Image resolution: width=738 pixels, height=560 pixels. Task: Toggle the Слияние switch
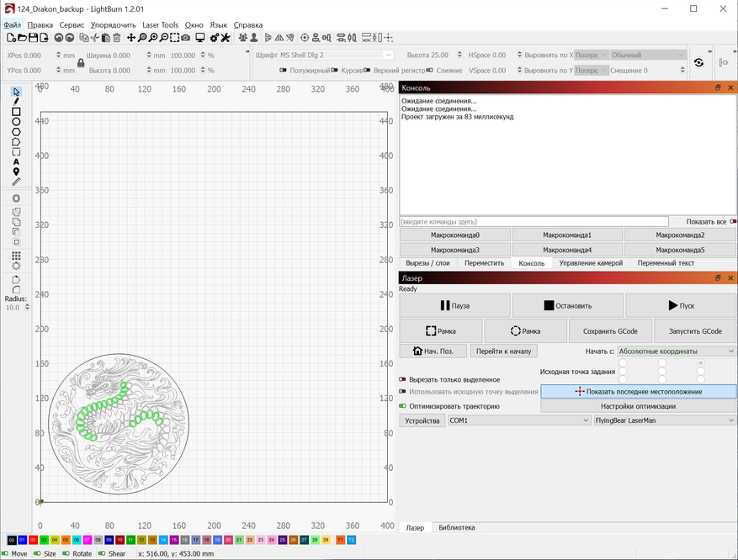(429, 70)
